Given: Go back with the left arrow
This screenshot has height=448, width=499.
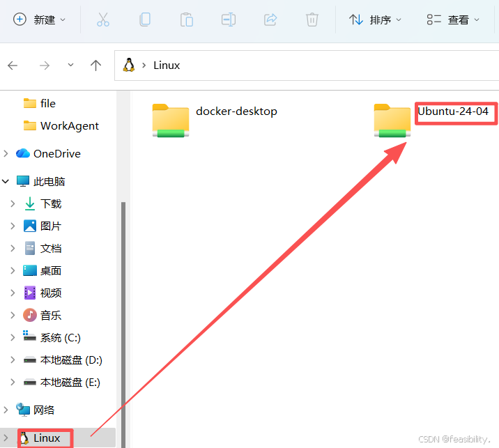Looking at the screenshot, I should 13,65.
